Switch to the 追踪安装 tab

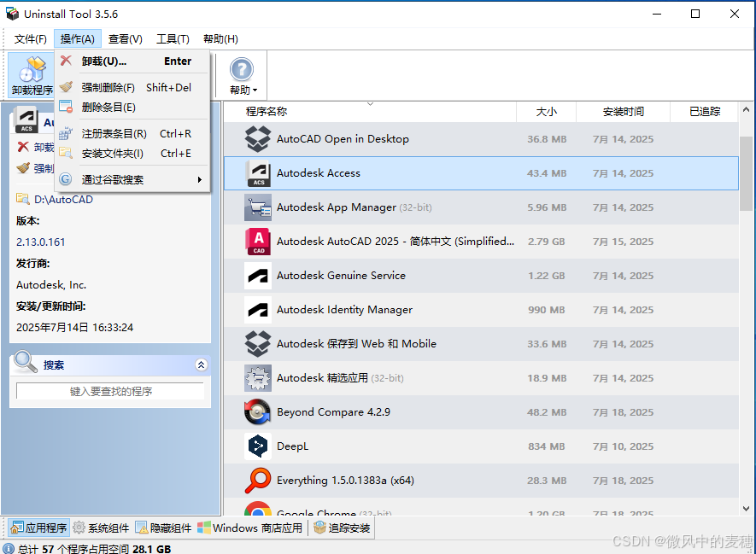[x=342, y=528]
